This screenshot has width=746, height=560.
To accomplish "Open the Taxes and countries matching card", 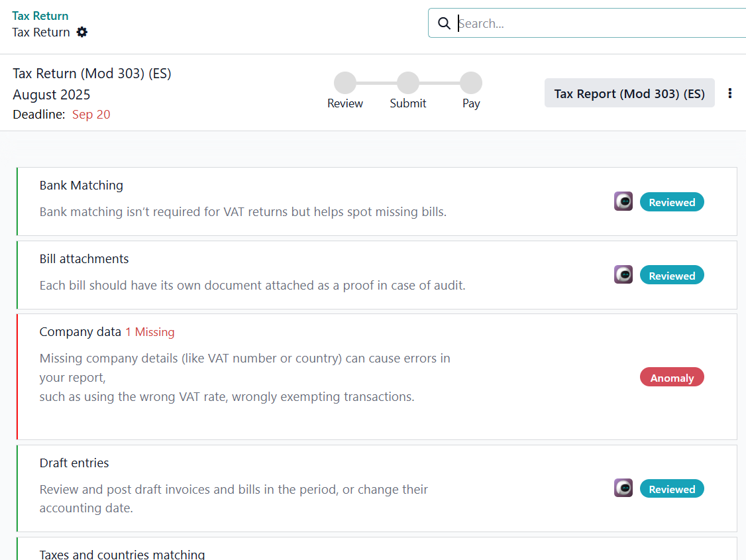I will tap(122, 554).
